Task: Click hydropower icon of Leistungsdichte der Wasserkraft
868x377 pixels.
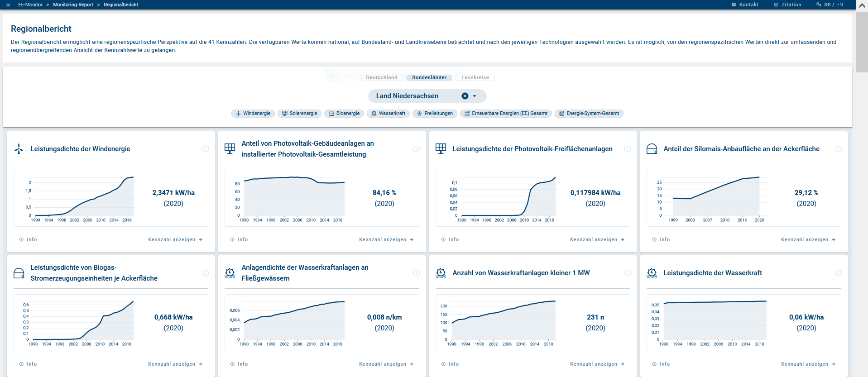Action: 652,273
